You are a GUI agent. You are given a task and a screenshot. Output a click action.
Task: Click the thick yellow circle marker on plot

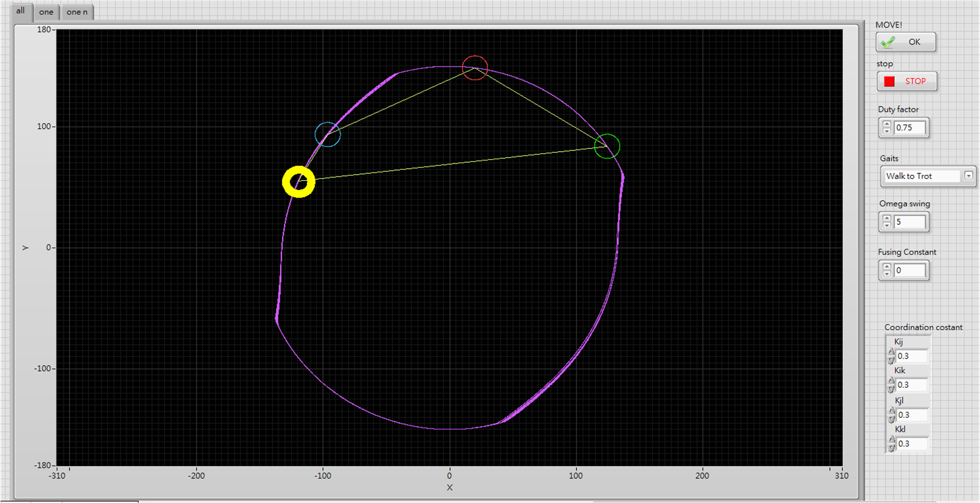(x=299, y=181)
